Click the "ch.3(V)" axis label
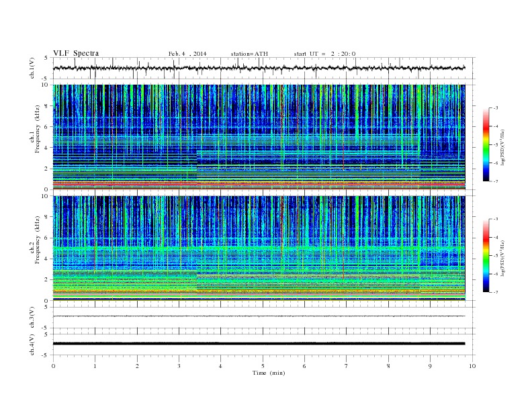 pos(32,318)
